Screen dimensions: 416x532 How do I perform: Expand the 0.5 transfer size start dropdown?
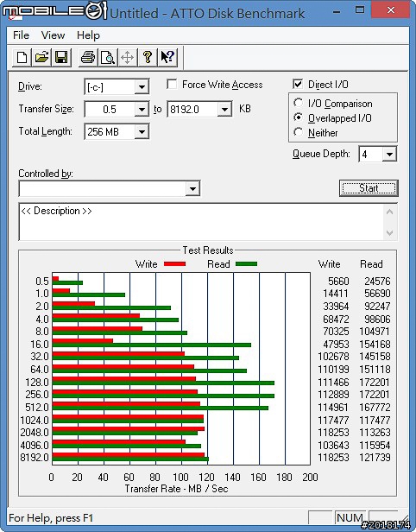point(142,109)
